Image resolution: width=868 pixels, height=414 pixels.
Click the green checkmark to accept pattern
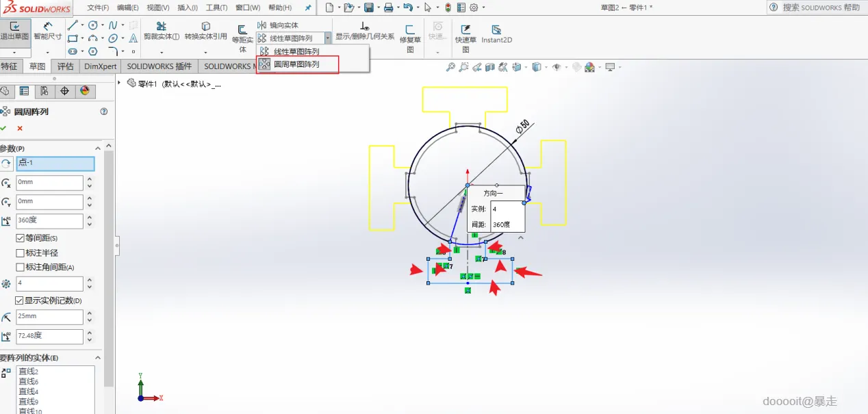click(x=3, y=128)
